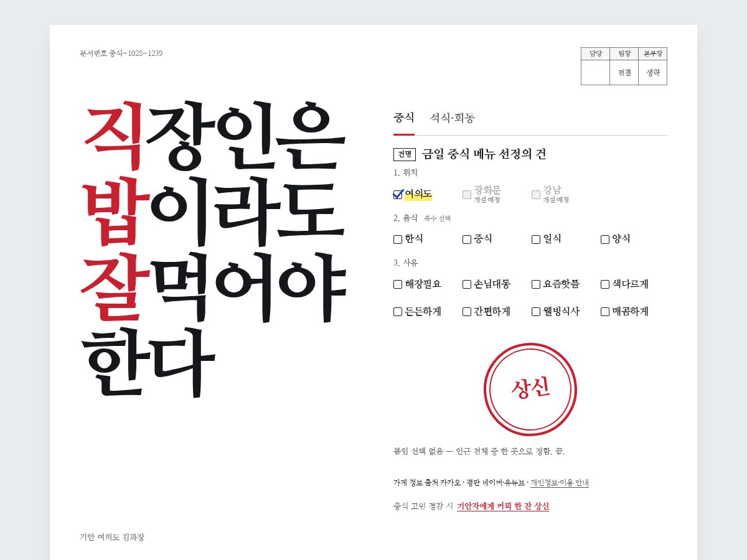Click the 팀장 header cell
The height and width of the screenshot is (560, 747).
point(624,54)
